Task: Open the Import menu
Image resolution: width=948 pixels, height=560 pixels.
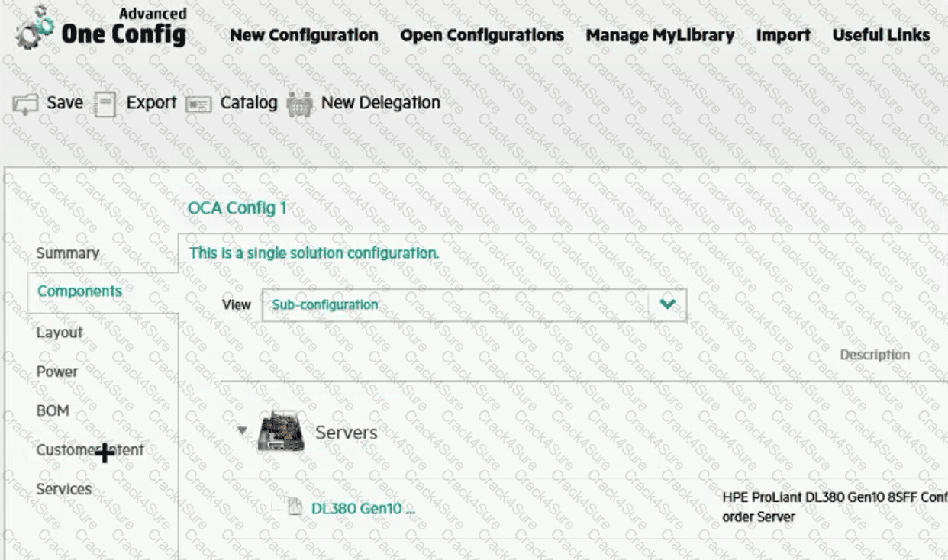Action: pyautogui.click(x=783, y=35)
